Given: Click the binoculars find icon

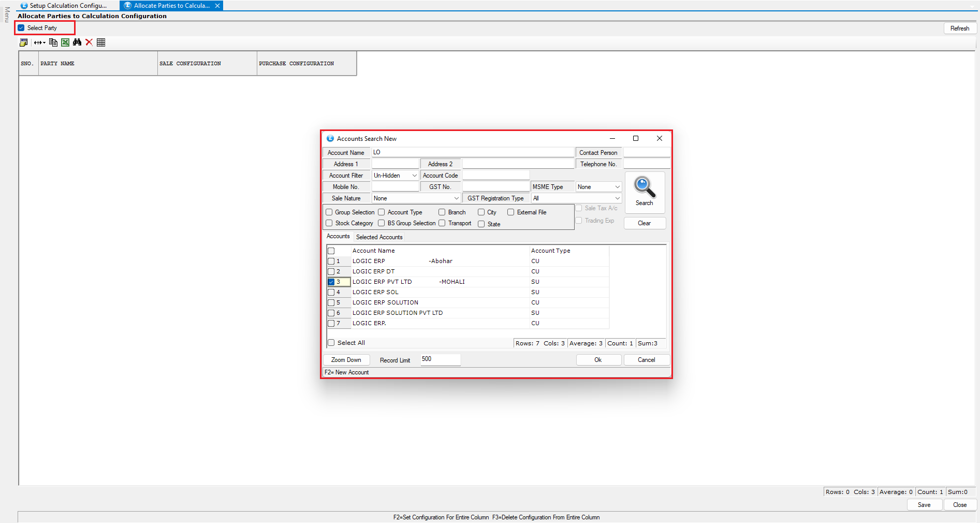Looking at the screenshot, I should coord(77,42).
